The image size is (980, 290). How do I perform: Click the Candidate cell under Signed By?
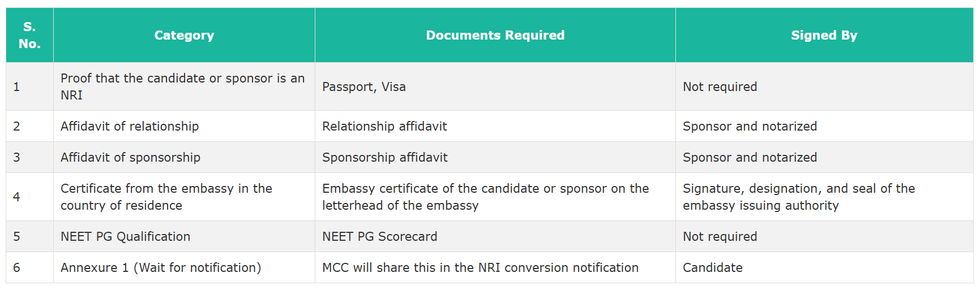click(x=712, y=267)
